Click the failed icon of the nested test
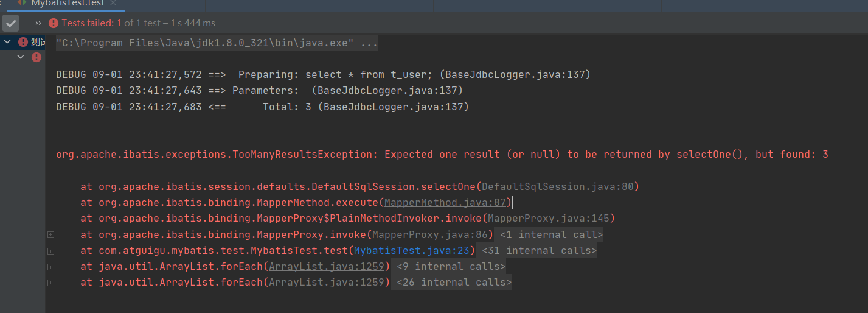This screenshot has height=313, width=868. click(x=36, y=57)
